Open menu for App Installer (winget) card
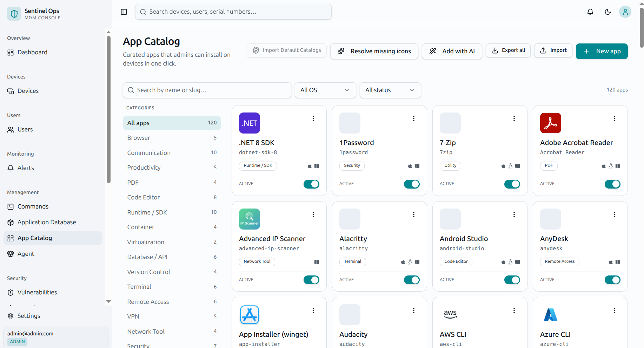This screenshot has height=348, width=644. [x=313, y=311]
